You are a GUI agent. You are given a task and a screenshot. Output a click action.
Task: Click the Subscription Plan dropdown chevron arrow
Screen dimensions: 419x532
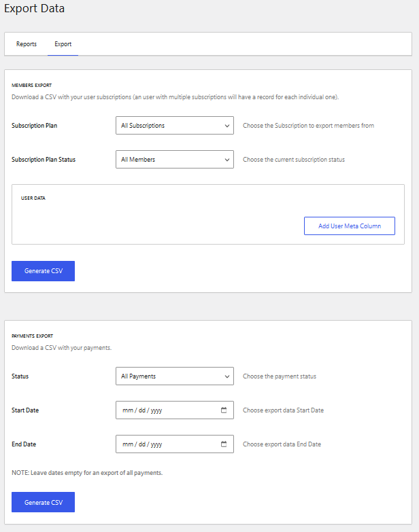(227, 126)
